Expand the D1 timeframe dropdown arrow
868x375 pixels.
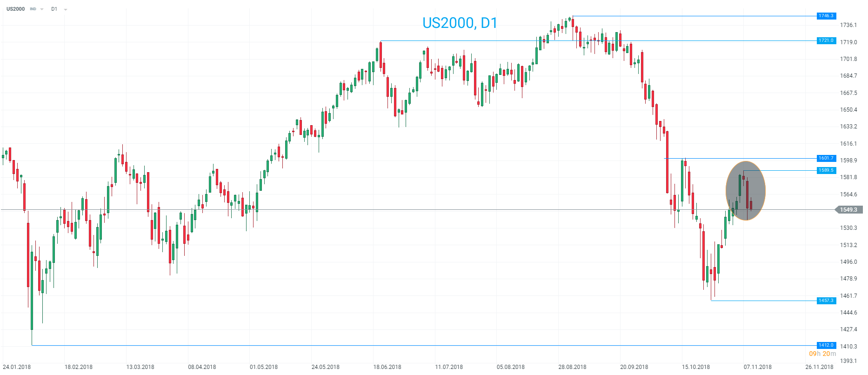tap(66, 9)
